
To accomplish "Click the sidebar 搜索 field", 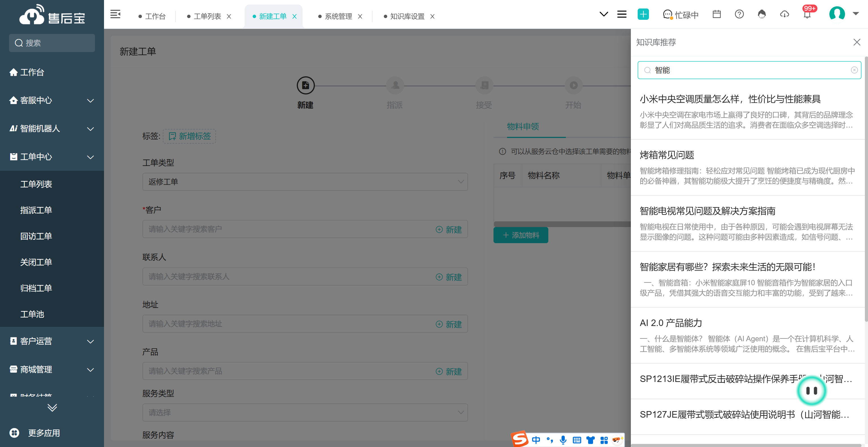I will click(52, 43).
